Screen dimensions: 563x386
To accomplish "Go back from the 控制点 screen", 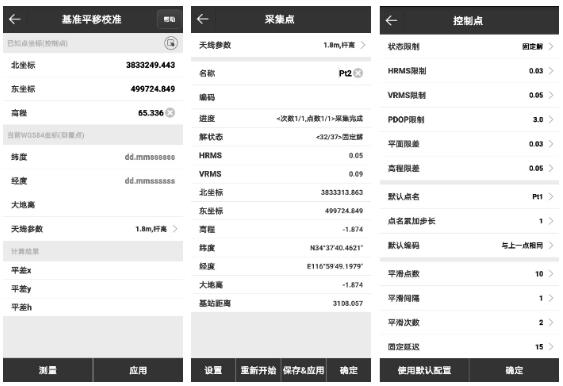I will (x=391, y=20).
